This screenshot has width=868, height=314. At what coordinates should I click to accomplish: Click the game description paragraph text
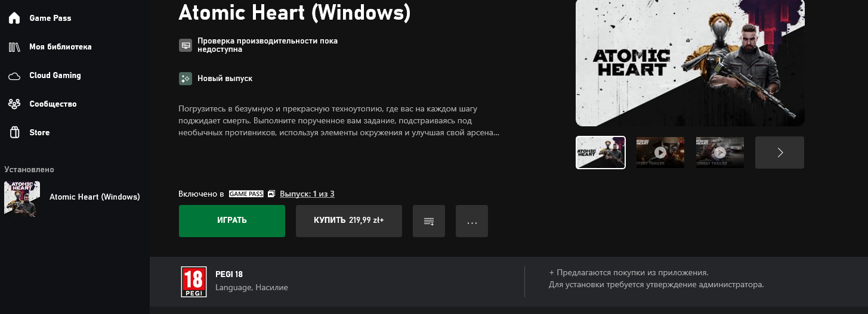coord(339,121)
